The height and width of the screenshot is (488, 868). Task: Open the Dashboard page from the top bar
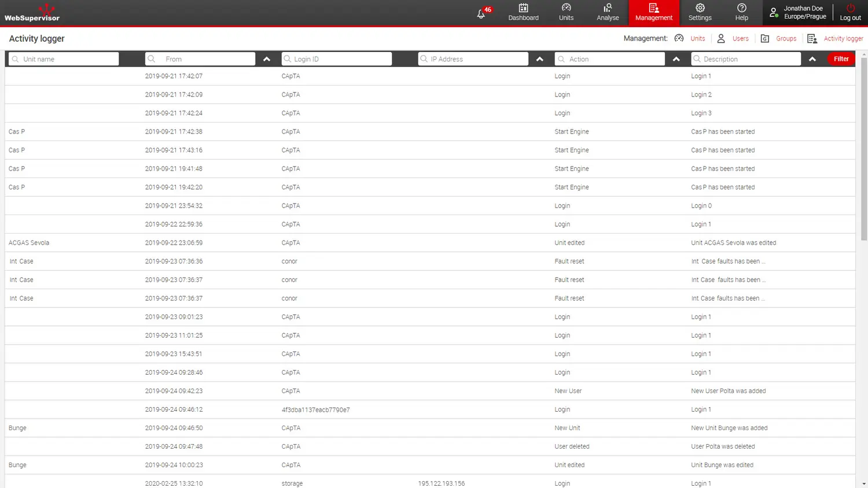523,12
